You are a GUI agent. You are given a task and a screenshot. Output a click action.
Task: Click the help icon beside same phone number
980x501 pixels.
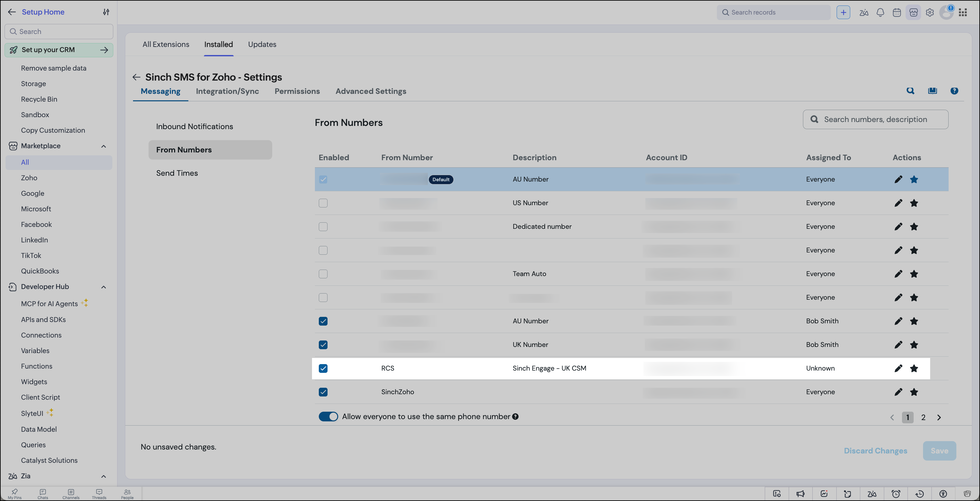(x=515, y=417)
